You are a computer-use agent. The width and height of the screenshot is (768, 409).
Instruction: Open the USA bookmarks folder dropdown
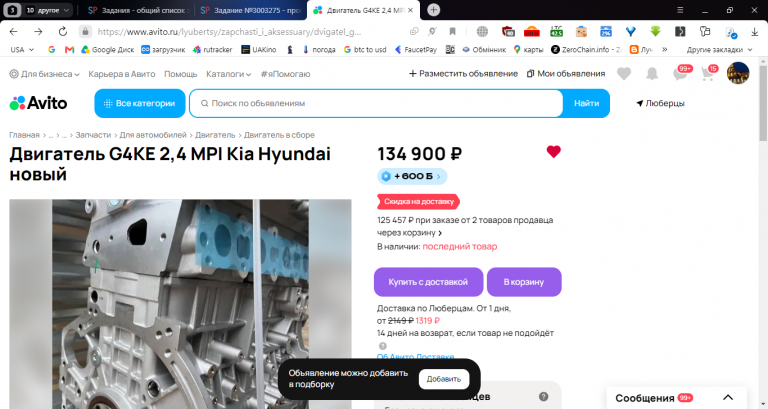pos(22,49)
